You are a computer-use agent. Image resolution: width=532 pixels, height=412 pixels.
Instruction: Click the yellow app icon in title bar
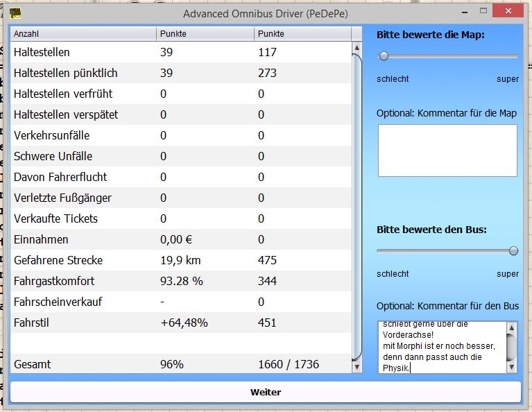click(15, 12)
